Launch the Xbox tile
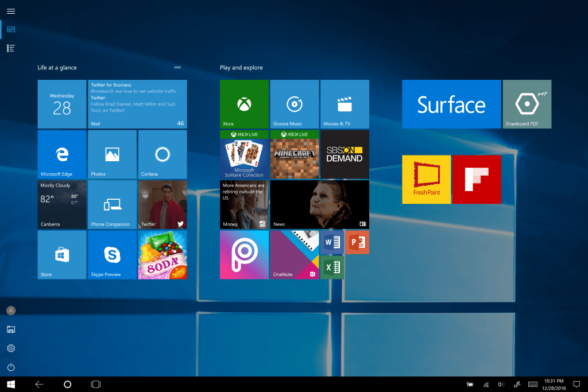 click(x=244, y=104)
